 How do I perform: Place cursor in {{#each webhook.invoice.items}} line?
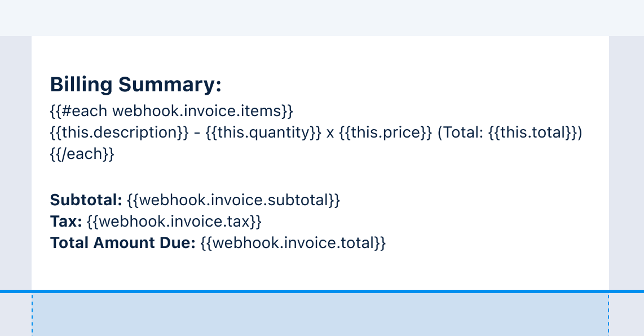point(171,111)
